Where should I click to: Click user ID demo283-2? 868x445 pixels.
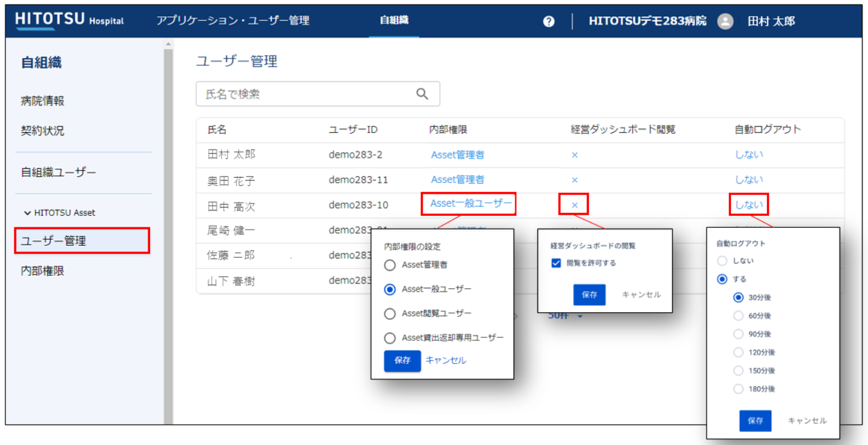pos(356,155)
